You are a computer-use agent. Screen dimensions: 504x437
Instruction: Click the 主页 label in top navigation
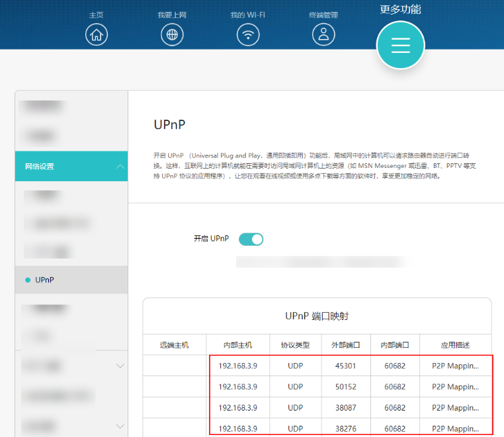[x=97, y=15]
